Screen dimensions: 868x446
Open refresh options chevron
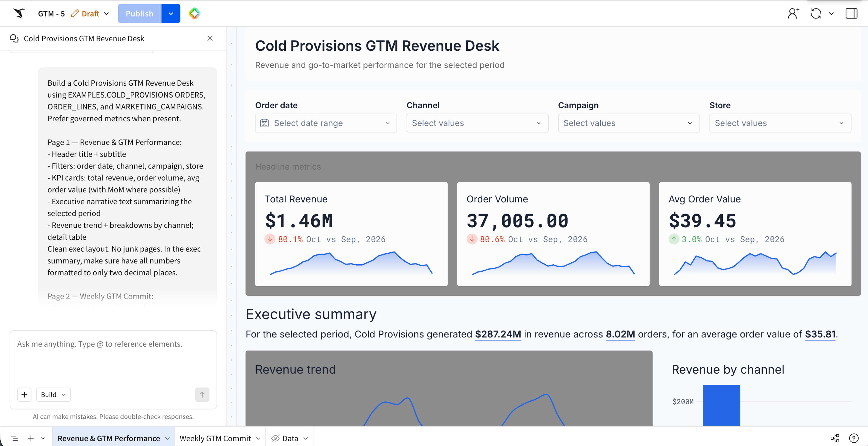point(831,14)
